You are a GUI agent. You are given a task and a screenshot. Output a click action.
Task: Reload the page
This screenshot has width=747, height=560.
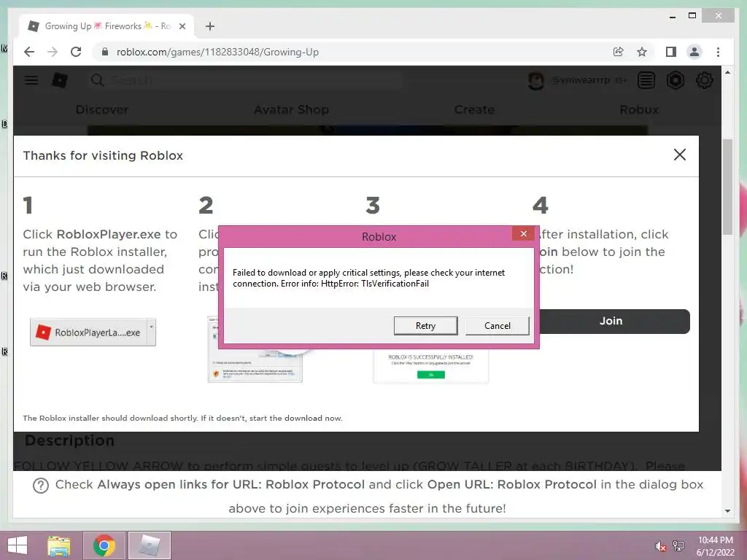[x=76, y=52]
